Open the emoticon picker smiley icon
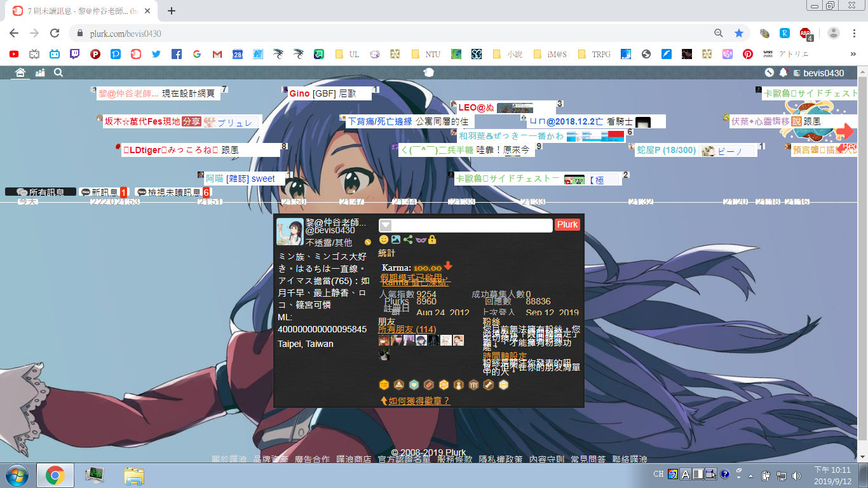The height and width of the screenshot is (488, 868). pyautogui.click(x=384, y=240)
